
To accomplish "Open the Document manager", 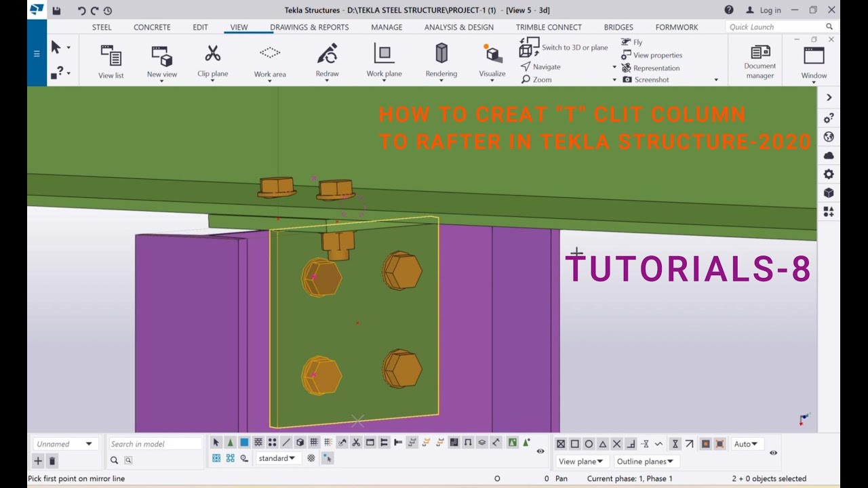I will [760, 62].
